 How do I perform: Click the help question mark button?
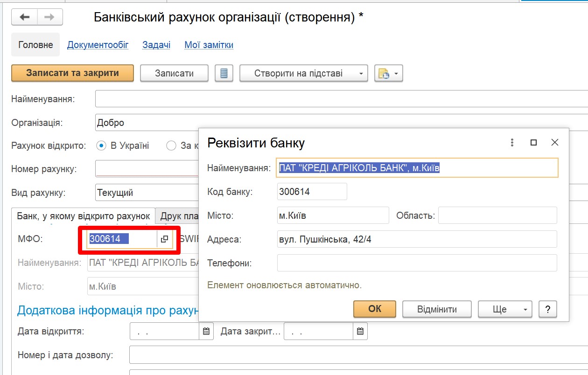[548, 309]
